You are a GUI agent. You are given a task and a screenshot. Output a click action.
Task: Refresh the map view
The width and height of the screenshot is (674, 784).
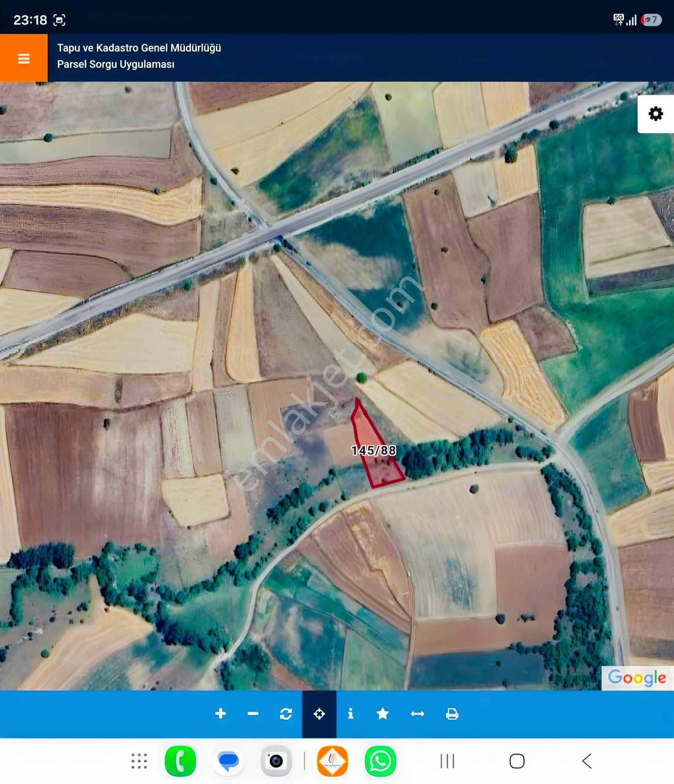[286, 714]
